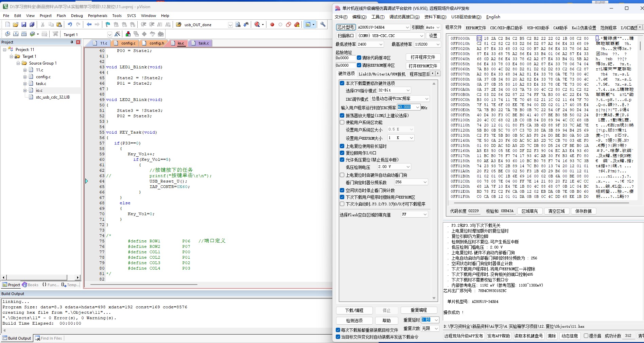
Task: Click the Save file icon in toolbar
Action: 24,24
